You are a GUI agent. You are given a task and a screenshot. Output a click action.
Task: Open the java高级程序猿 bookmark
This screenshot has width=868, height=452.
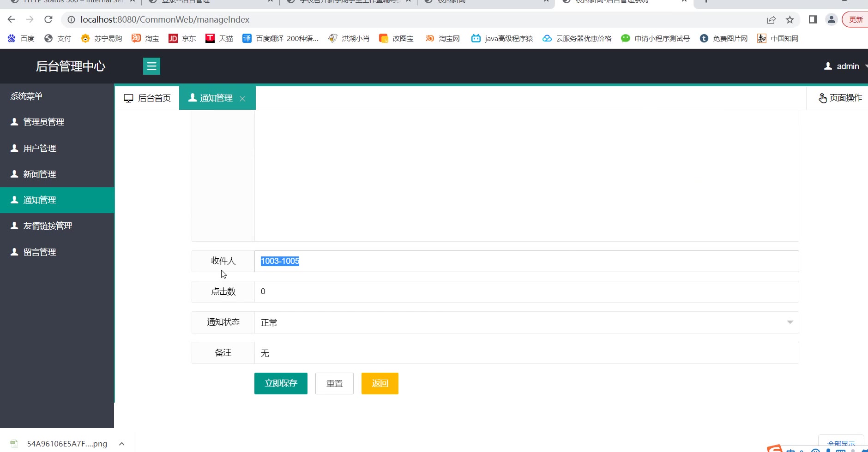click(502, 38)
